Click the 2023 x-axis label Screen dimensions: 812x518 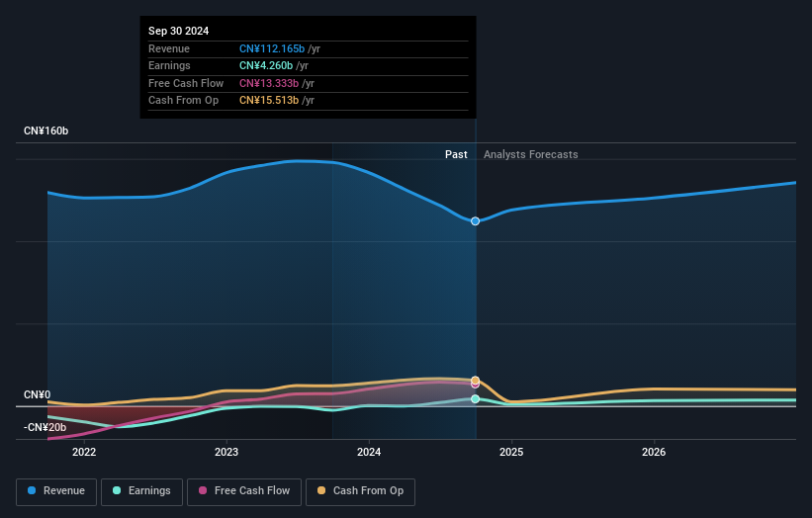(x=226, y=452)
